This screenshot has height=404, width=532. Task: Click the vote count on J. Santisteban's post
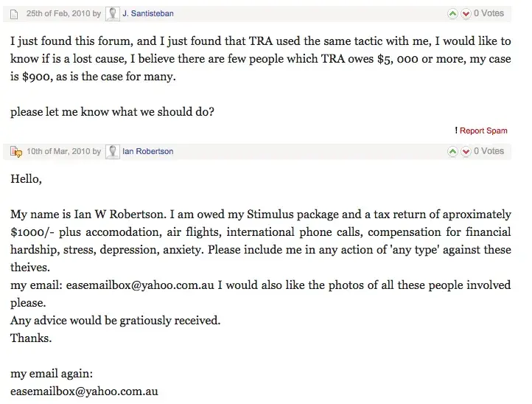coord(489,13)
